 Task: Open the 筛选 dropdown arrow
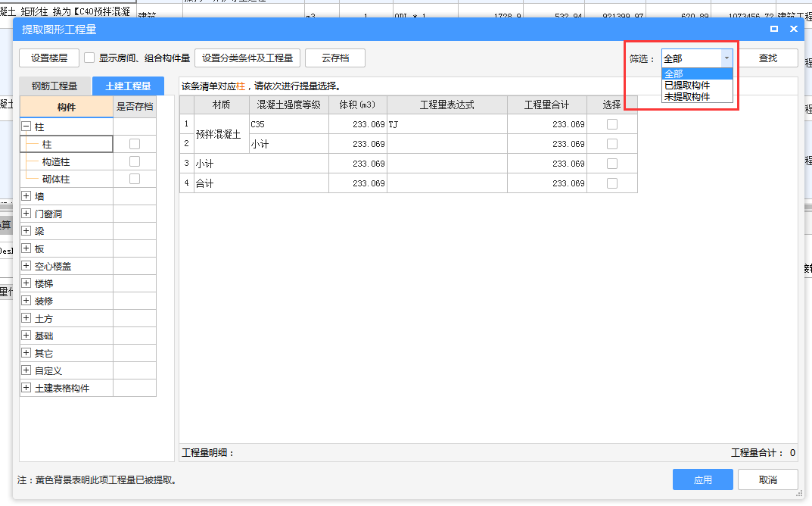726,58
